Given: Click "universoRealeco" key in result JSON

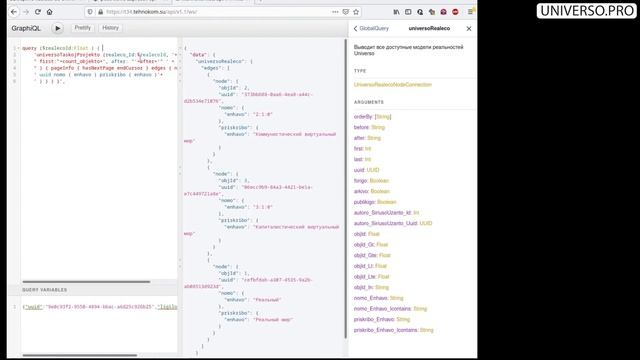Looking at the screenshot, I should (x=220, y=61).
